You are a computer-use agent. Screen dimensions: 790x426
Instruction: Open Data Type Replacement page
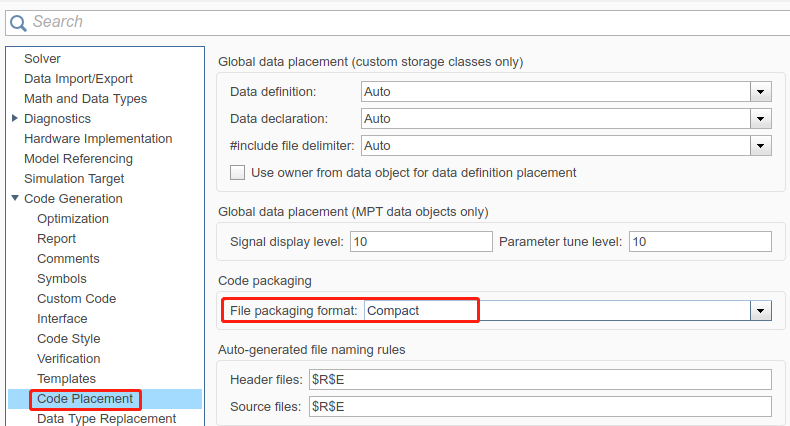pos(106,419)
